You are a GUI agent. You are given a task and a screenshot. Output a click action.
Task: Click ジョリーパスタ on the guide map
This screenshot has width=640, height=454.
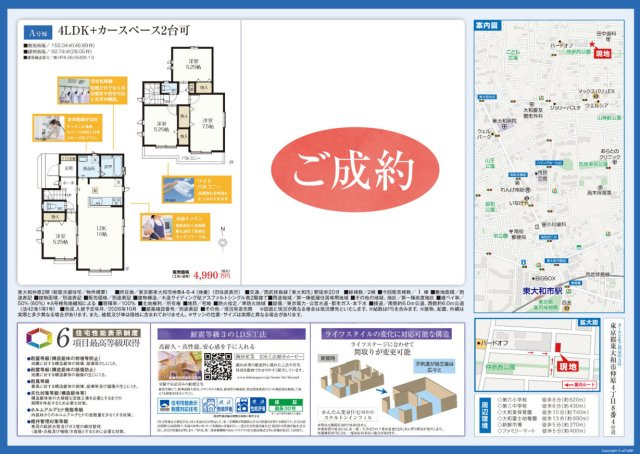click(565, 108)
